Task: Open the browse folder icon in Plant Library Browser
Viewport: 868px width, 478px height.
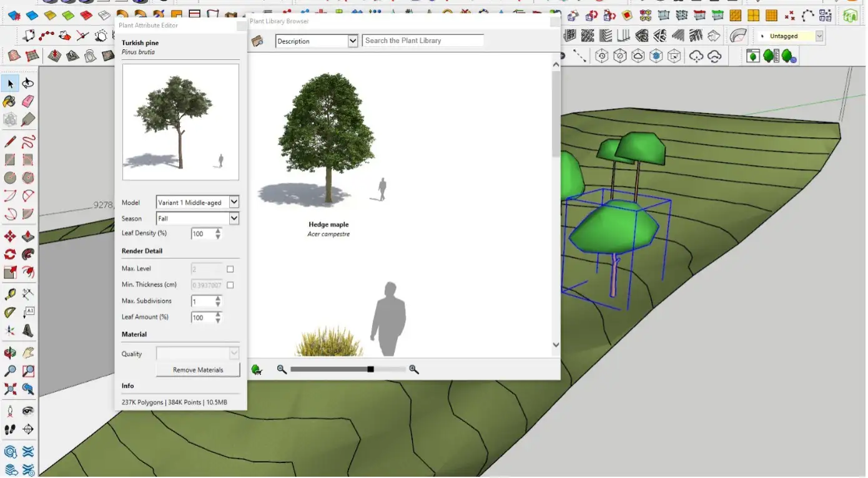Action: point(257,40)
